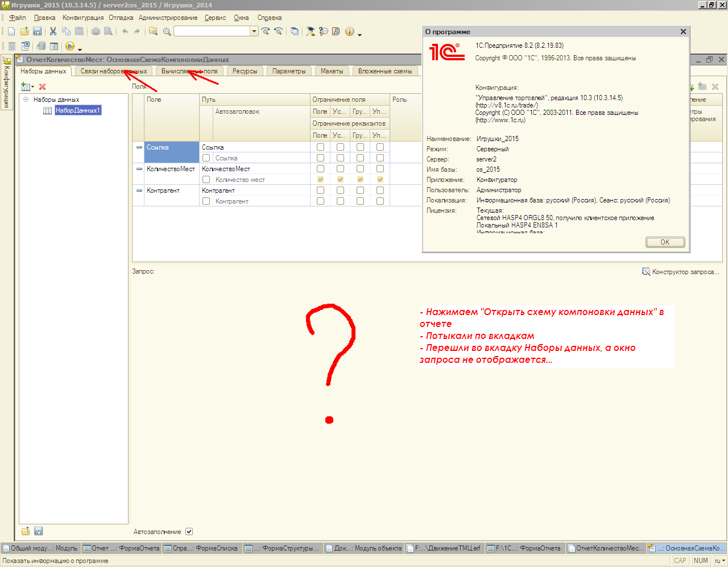Open the Администрирование menu

[x=168, y=18]
